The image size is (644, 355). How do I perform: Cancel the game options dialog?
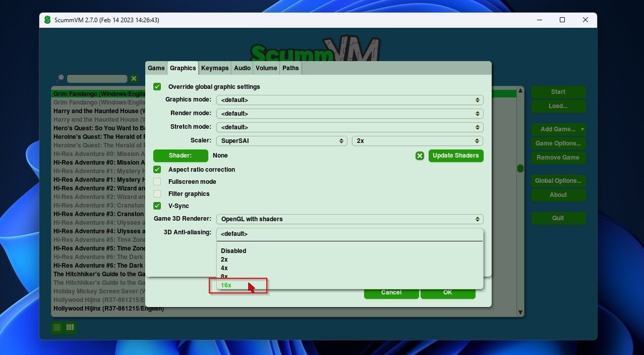[x=391, y=292]
